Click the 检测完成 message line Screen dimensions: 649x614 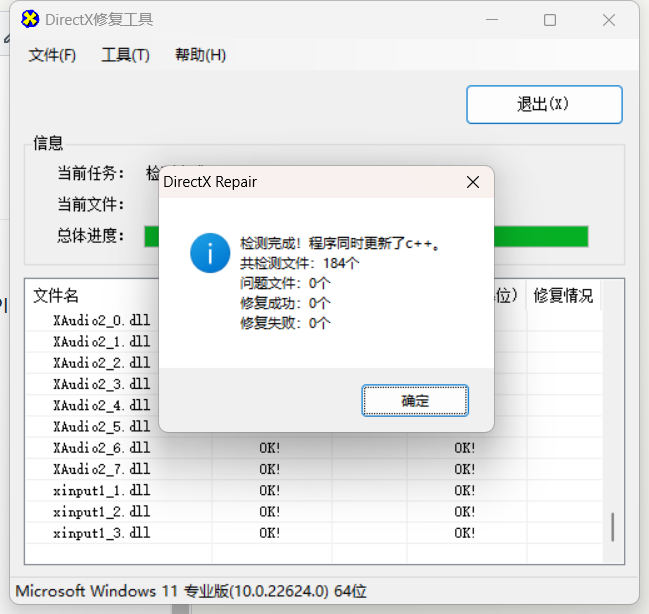click(339, 243)
